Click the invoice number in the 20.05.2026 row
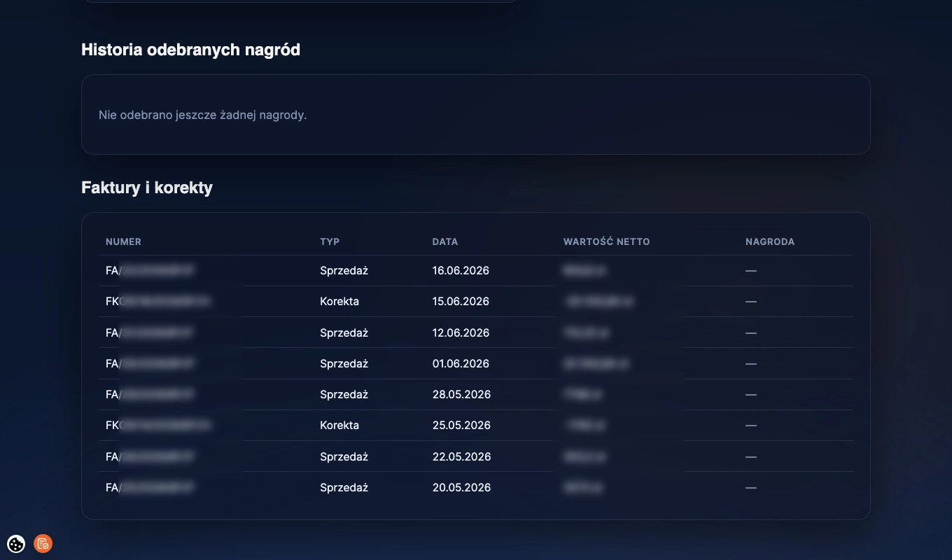The height and width of the screenshot is (560, 952). click(150, 487)
